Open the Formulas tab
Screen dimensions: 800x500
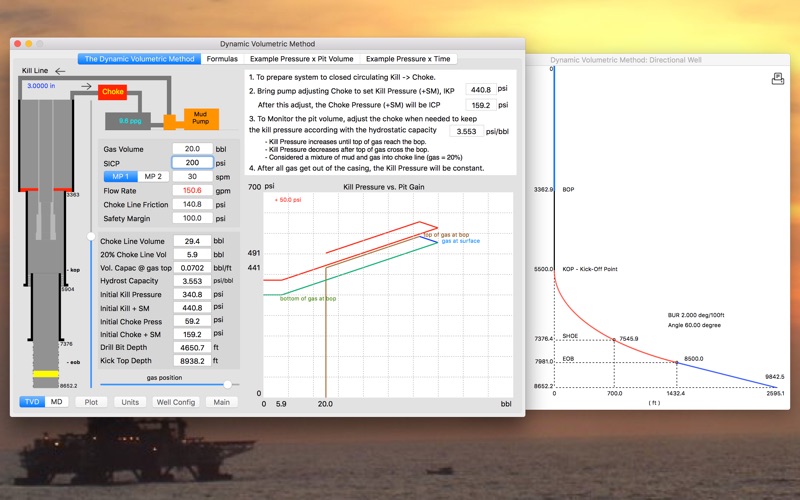point(222,59)
